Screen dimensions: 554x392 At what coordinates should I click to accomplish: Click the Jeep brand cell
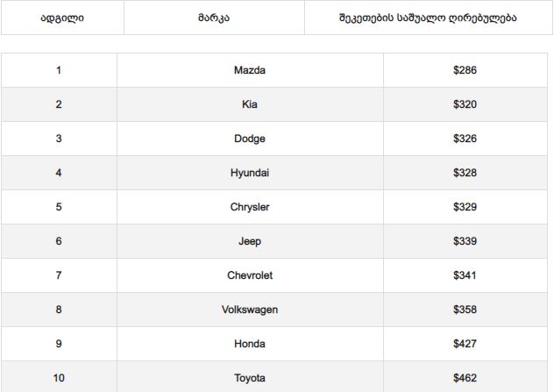point(250,241)
